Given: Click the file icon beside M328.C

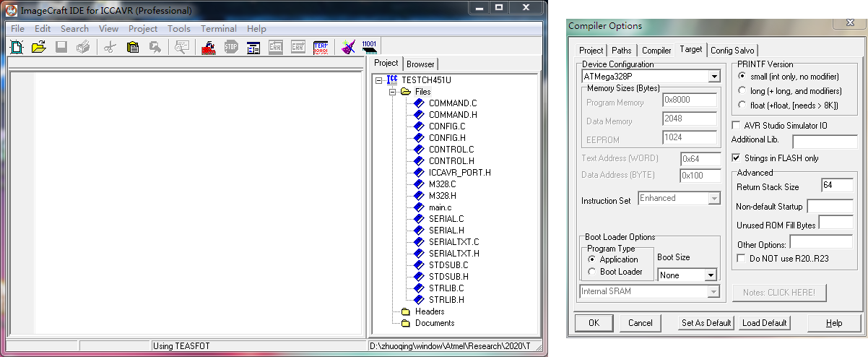Looking at the screenshot, I should [419, 184].
